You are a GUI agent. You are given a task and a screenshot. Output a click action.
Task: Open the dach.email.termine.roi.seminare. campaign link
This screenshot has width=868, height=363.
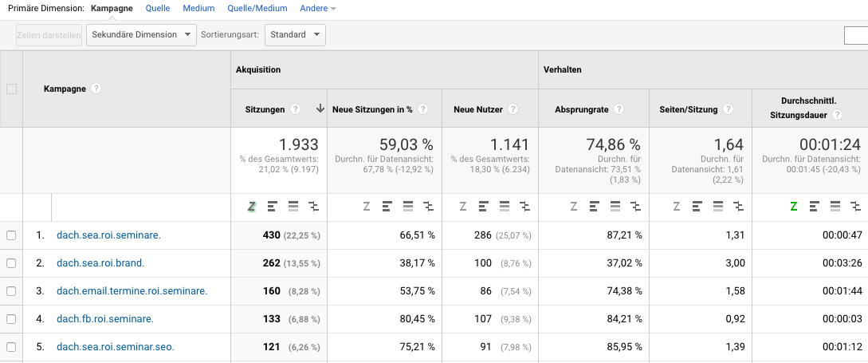(x=132, y=291)
